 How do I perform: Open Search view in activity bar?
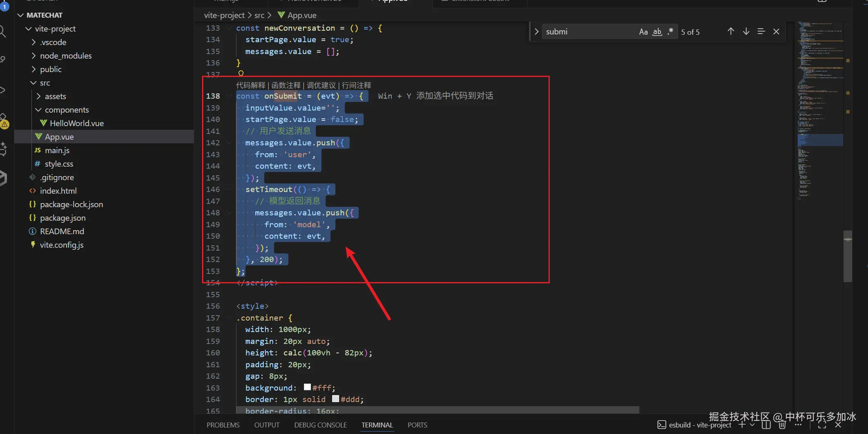click(2, 32)
